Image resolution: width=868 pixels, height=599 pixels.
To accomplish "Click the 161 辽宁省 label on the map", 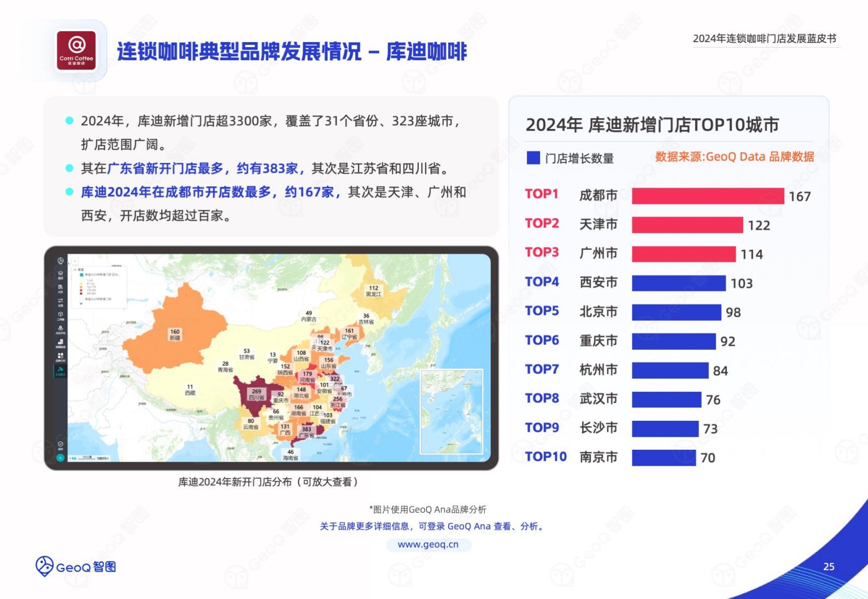I will 349,333.
